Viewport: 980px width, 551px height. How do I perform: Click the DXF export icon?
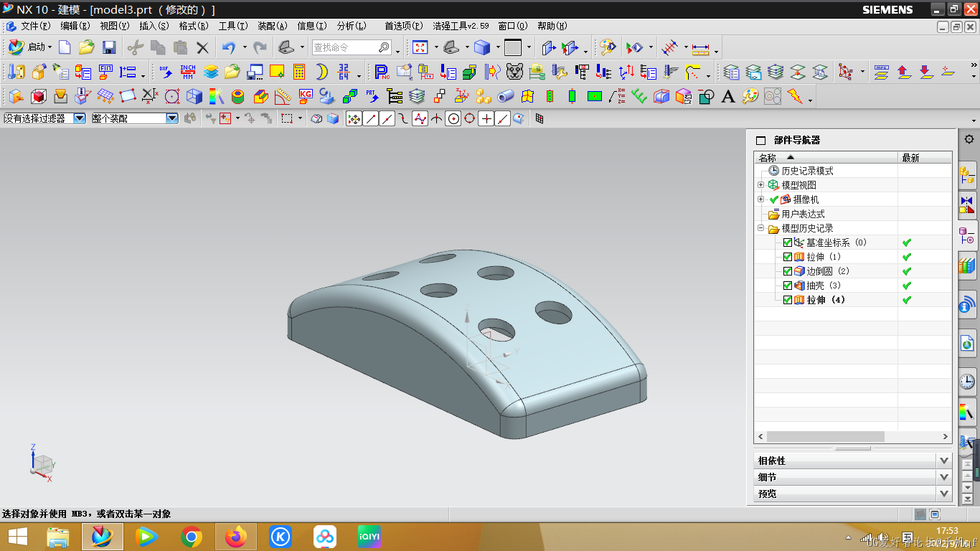tap(166, 72)
